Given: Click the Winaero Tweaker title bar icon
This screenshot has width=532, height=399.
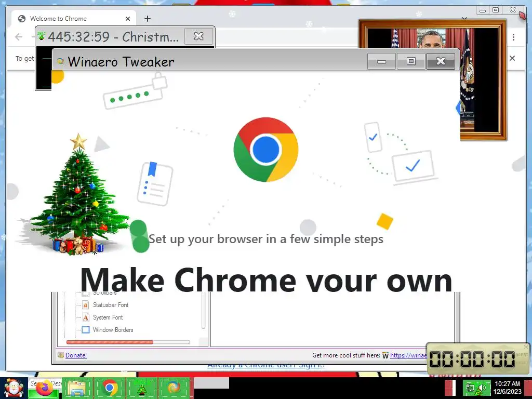Looking at the screenshot, I should [x=60, y=61].
